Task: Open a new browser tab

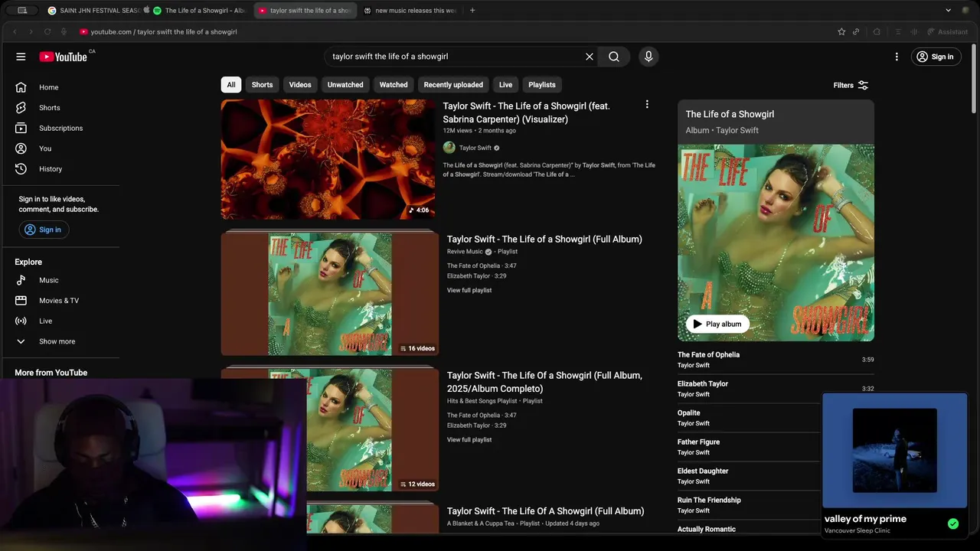Action: 472,11
